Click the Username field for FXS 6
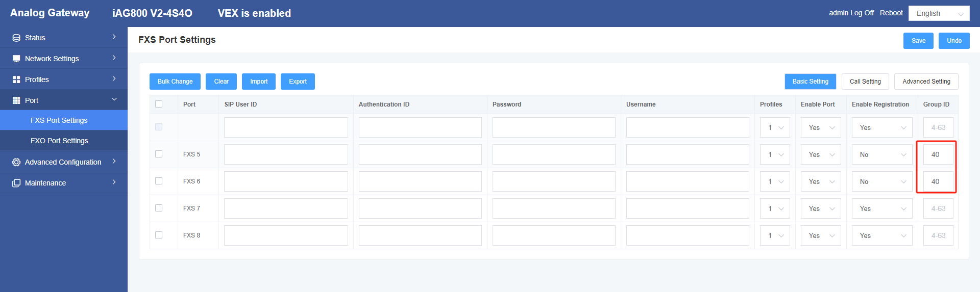The width and height of the screenshot is (980, 292). click(x=688, y=181)
